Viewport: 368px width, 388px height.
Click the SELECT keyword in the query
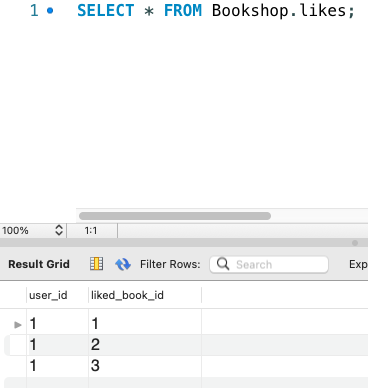(x=106, y=10)
